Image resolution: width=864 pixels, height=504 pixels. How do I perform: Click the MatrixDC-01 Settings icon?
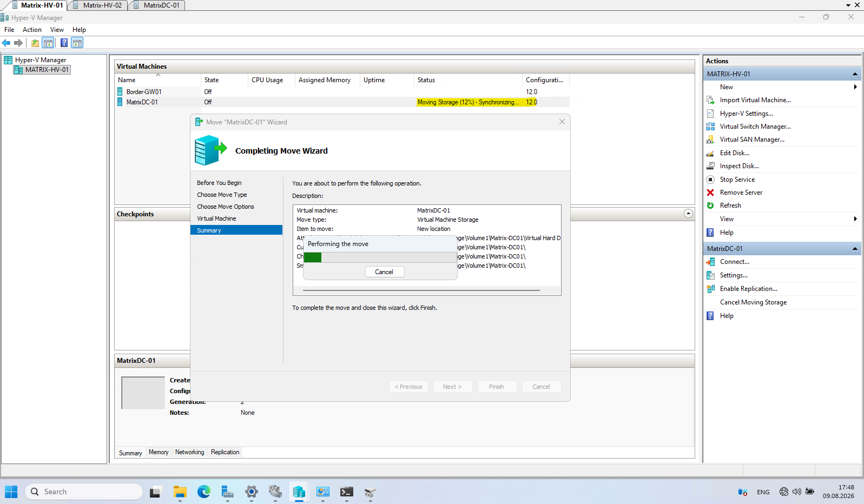710,275
